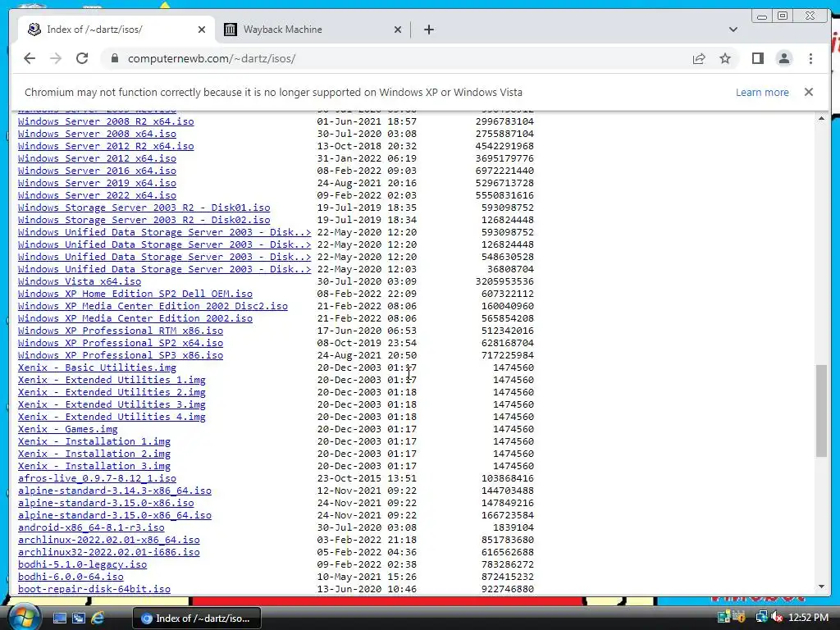
Task: Open alpine-standard-3.15.0-x86.iso link
Action: point(106,504)
